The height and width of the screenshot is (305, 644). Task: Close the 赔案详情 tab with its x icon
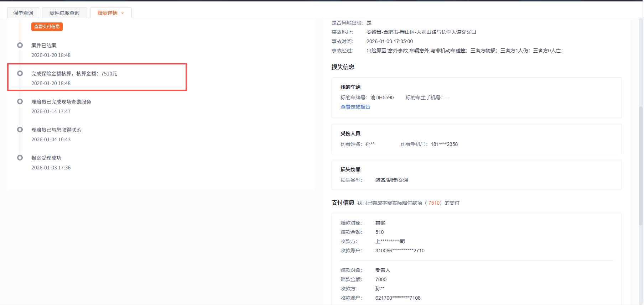pyautogui.click(x=123, y=13)
